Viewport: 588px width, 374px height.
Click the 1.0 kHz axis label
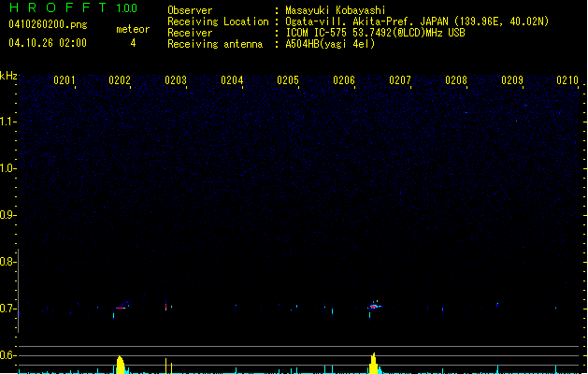7,168
